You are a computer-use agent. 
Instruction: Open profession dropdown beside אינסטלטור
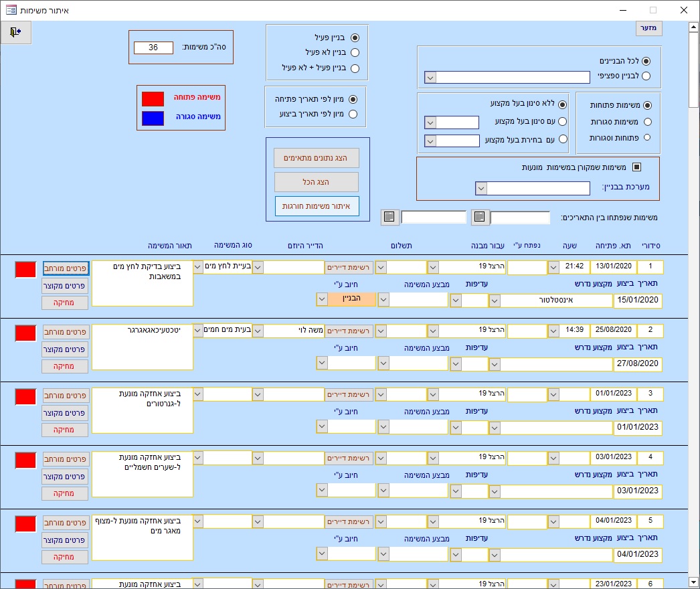pos(494,301)
